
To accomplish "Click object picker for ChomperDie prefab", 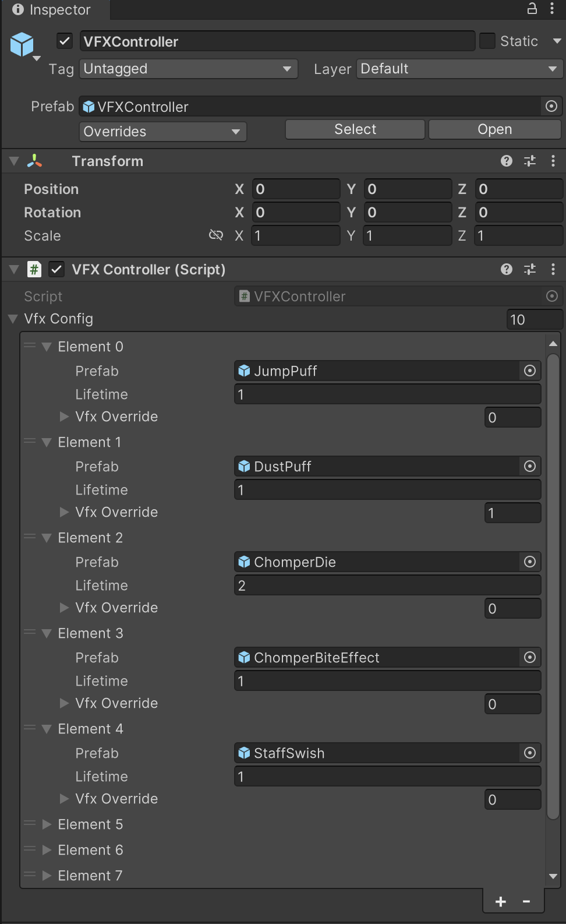I will 530,562.
